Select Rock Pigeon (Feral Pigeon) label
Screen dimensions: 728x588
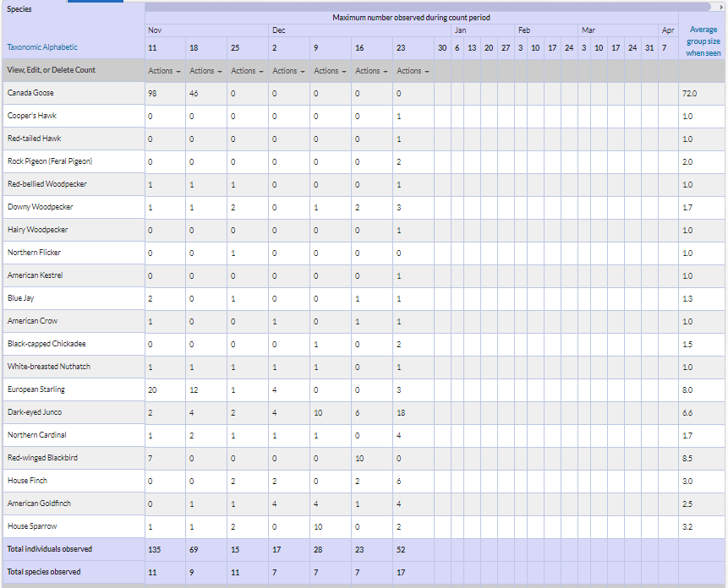(50, 161)
